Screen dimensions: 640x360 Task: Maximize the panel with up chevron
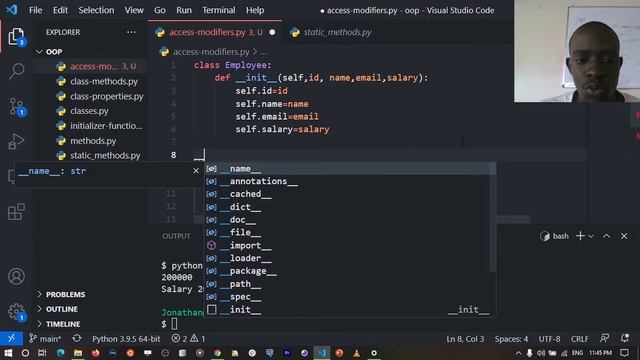coord(606,236)
